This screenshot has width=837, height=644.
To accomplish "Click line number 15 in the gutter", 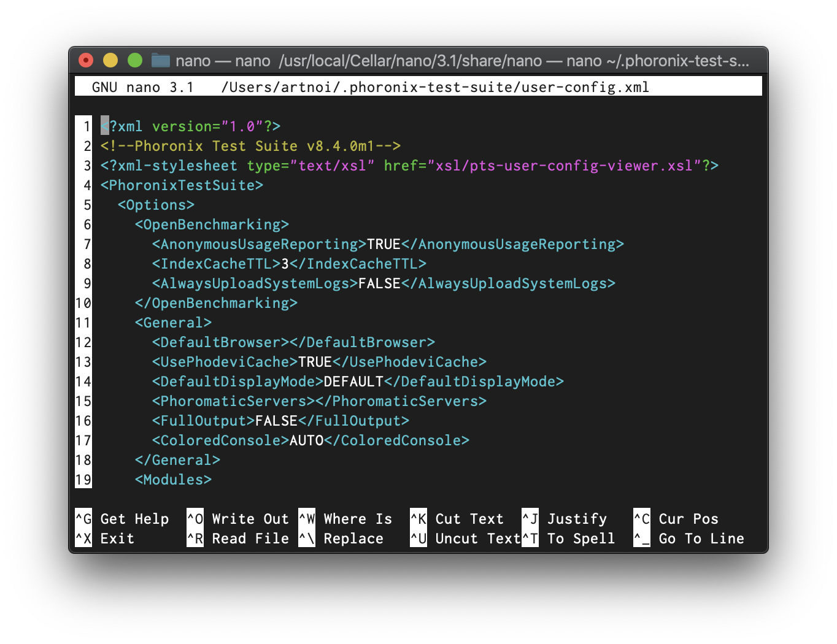I will pos(83,401).
